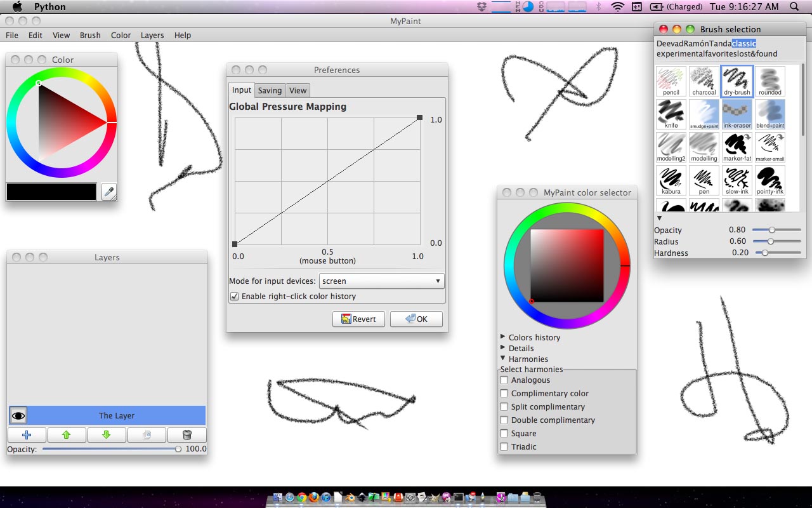
Task: Toggle visibility eye of The Layer
Action: (18, 415)
